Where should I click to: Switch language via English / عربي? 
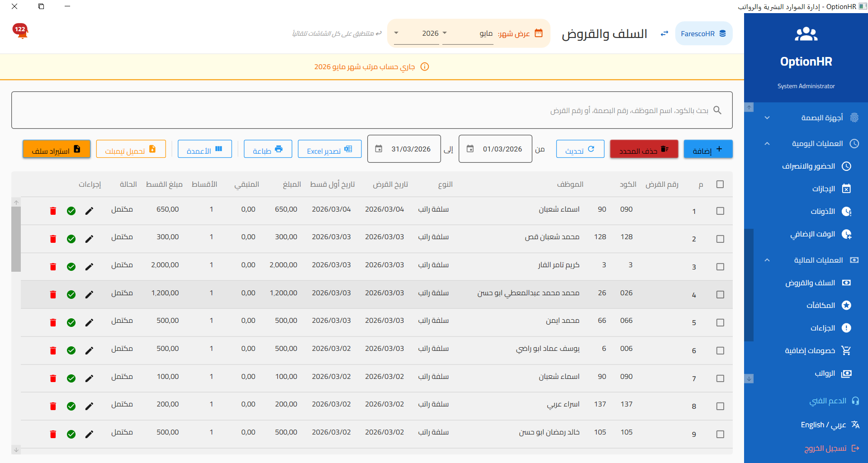(x=830, y=425)
